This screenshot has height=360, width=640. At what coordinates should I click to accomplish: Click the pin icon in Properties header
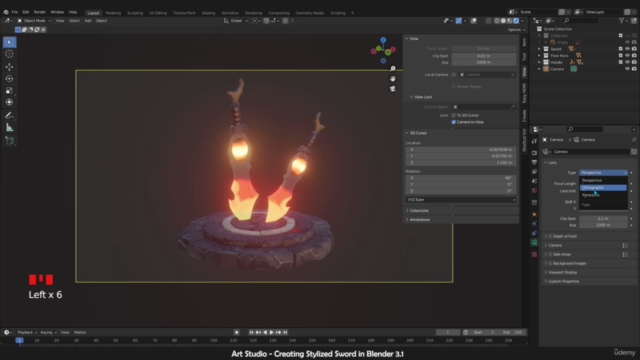[x=634, y=140]
